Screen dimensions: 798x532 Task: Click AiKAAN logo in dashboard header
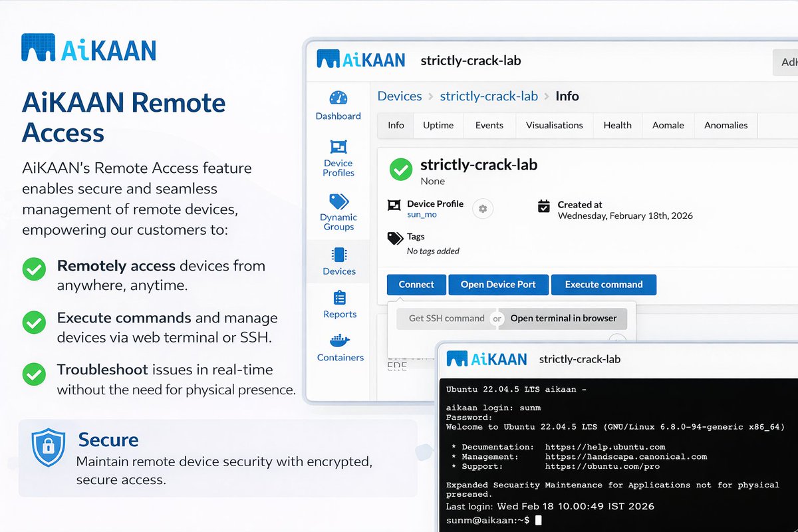pos(361,59)
